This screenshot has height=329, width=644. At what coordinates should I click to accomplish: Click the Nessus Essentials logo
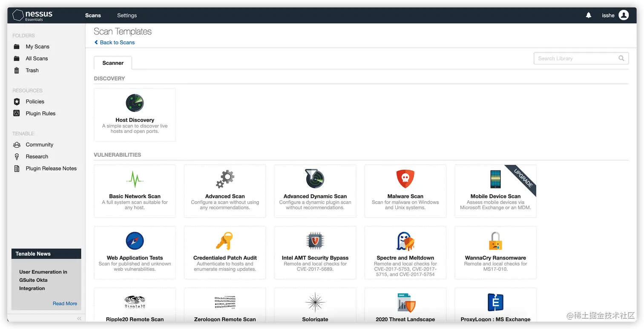pyautogui.click(x=33, y=15)
